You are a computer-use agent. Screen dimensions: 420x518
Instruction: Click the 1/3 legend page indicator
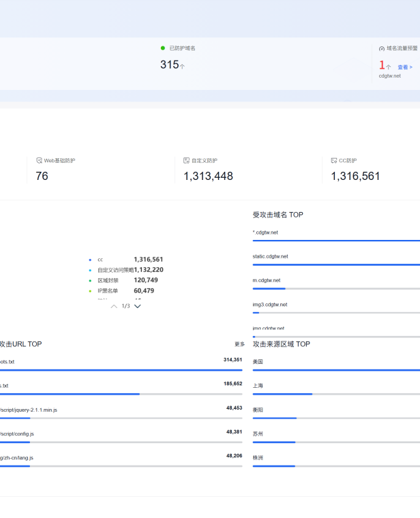coord(125,306)
